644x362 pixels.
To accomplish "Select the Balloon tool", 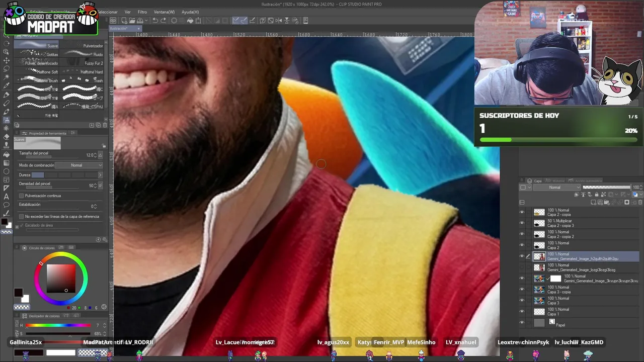I will pyautogui.click(x=6, y=205).
